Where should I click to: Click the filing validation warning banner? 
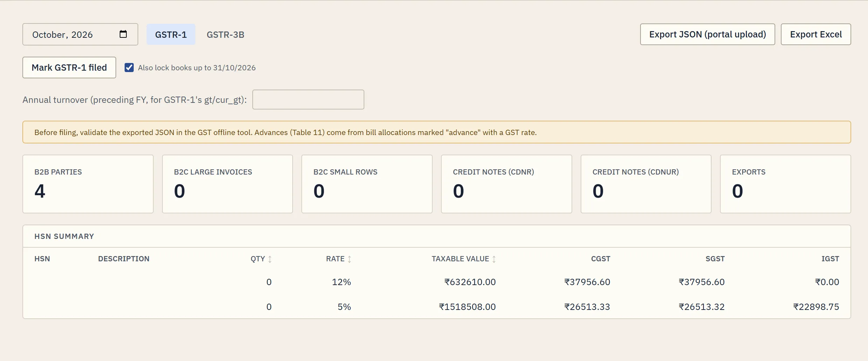437,132
